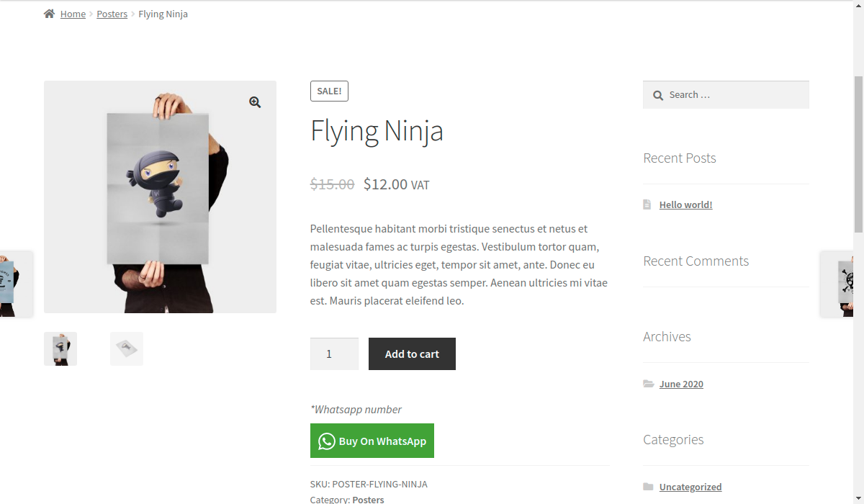The image size is (864, 504).
Task: Click the magnifier zoom icon on product image
Action: coord(255,102)
